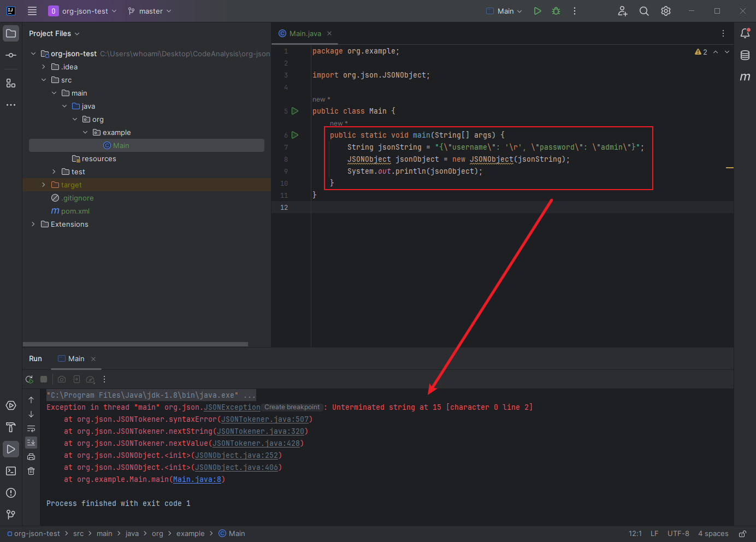
Task: Jump down the stack trace
Action: coord(31,414)
